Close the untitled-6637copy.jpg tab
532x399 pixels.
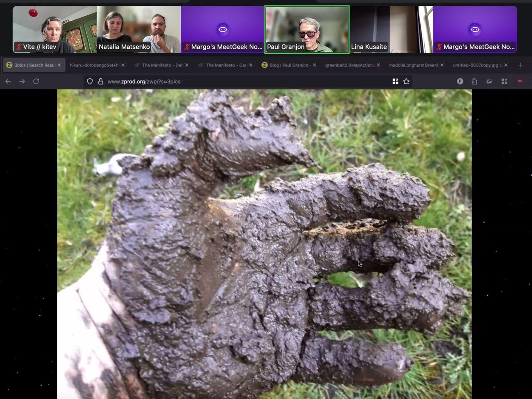click(x=506, y=65)
